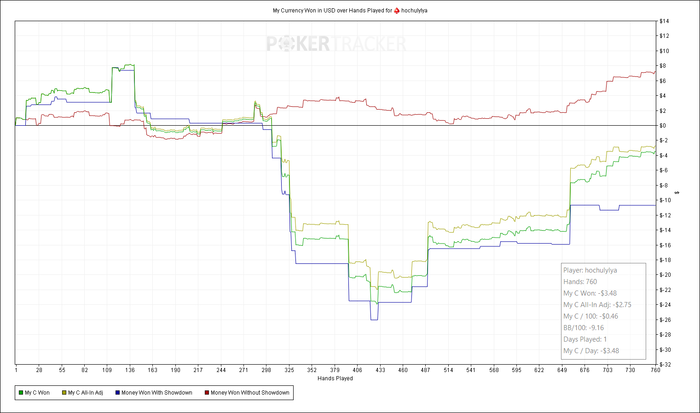
Task: Click 'My C Won: -$3.48' stat line
Action: tap(590, 293)
